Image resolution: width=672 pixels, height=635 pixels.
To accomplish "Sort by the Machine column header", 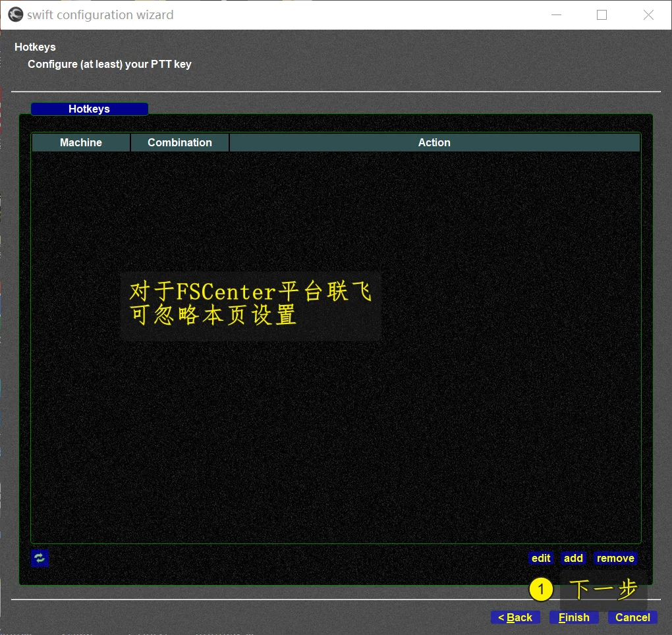I will click(x=81, y=143).
